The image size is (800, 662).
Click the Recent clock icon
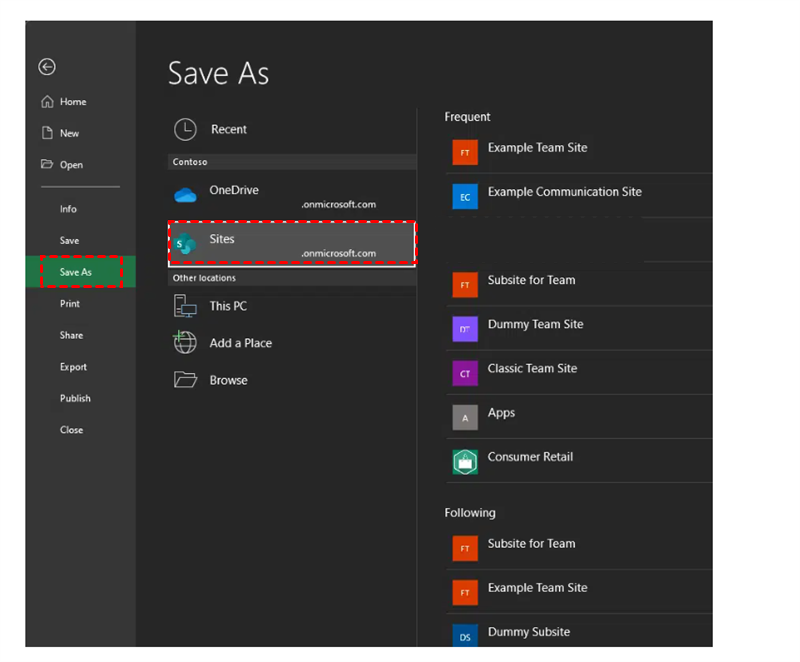[x=185, y=129]
